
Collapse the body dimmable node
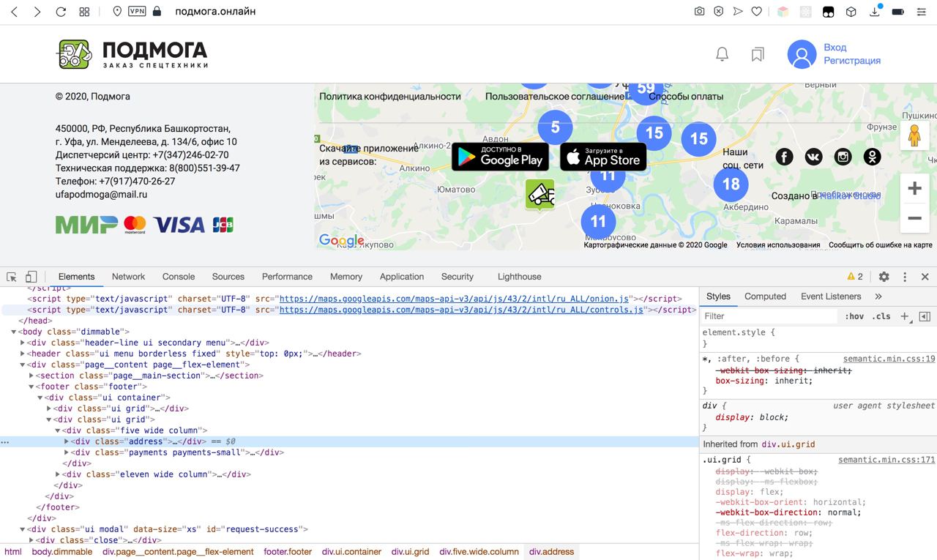coord(14,332)
